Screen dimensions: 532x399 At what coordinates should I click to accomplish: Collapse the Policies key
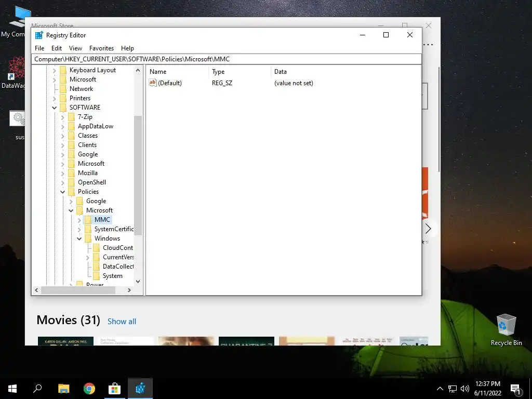62,192
